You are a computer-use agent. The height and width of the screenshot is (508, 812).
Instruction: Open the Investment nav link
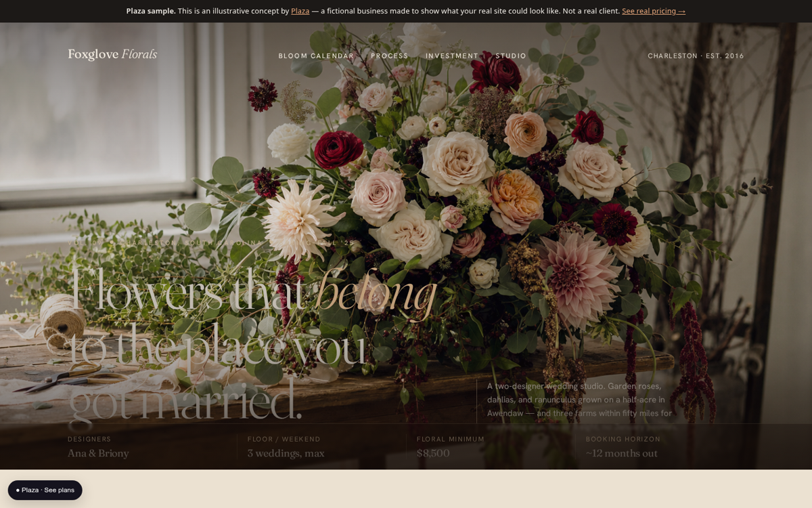[452, 56]
